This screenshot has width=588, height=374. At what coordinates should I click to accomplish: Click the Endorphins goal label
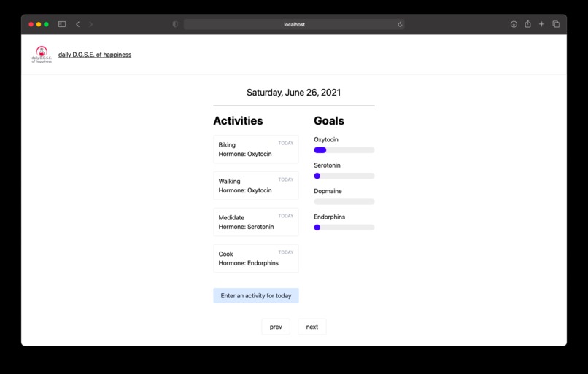(329, 217)
